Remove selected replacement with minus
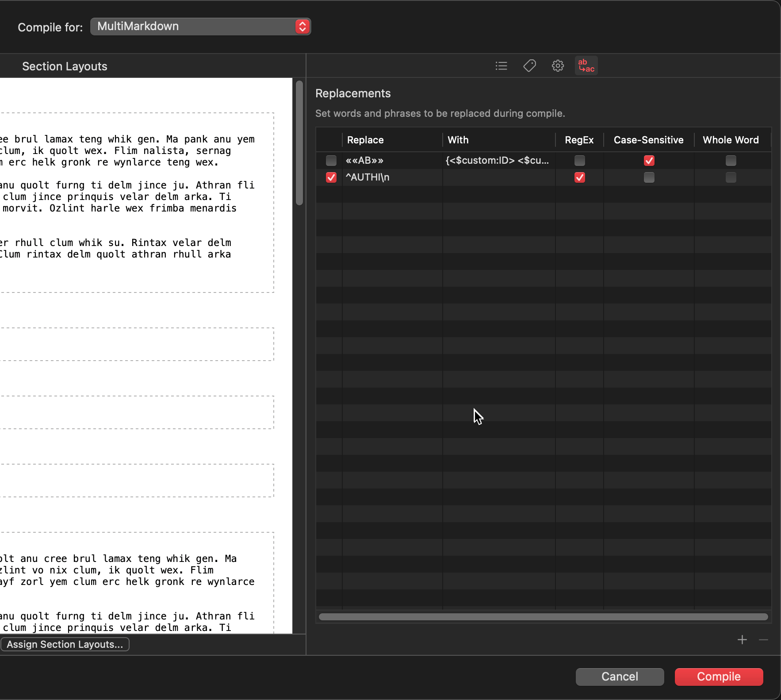 763,640
